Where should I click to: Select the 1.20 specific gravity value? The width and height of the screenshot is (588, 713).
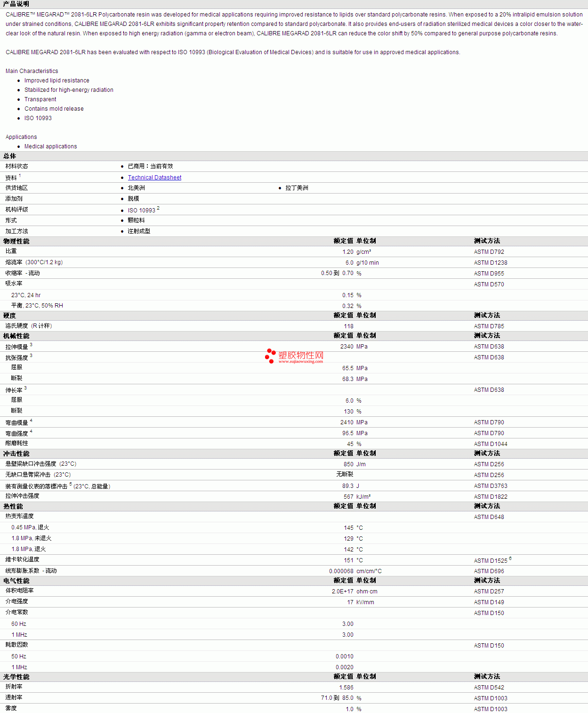(x=348, y=252)
